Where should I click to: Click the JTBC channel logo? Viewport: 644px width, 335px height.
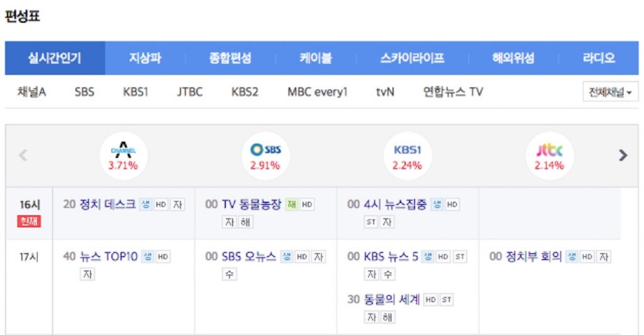click(550, 150)
